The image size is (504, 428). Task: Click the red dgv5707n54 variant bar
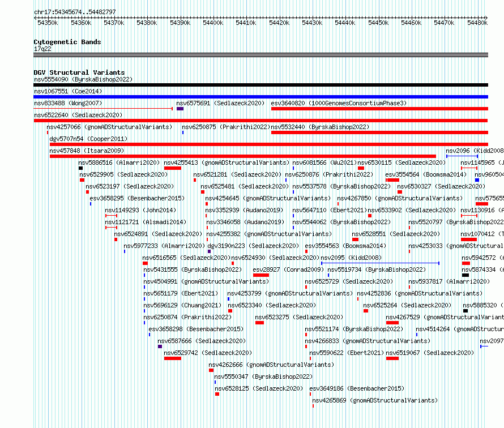tap(269, 144)
